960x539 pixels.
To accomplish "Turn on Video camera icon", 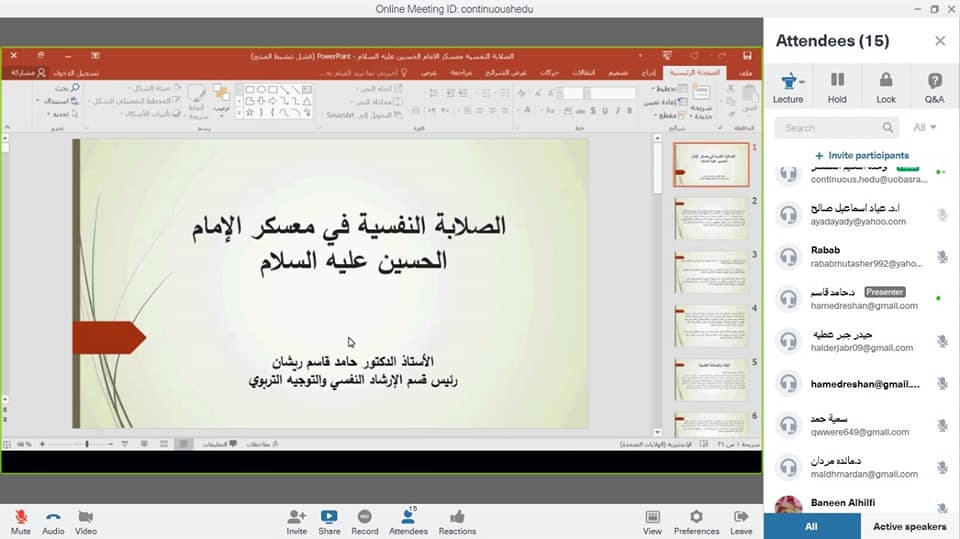I will click(86, 517).
